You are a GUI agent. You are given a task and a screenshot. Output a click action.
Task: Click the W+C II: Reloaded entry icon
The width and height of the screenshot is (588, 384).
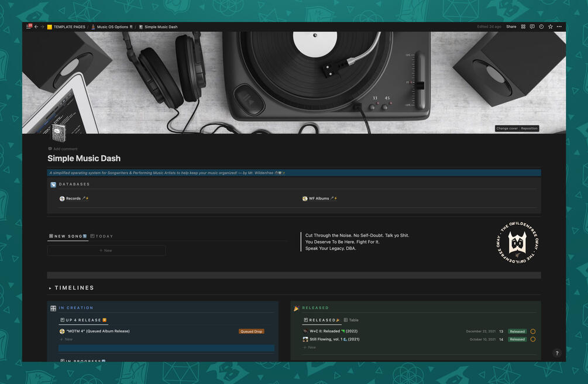point(305,331)
